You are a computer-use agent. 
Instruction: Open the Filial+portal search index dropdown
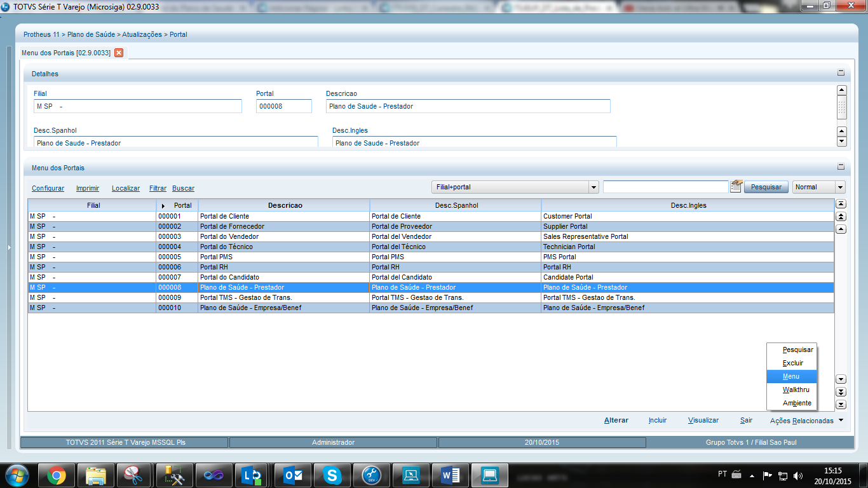pyautogui.click(x=593, y=187)
